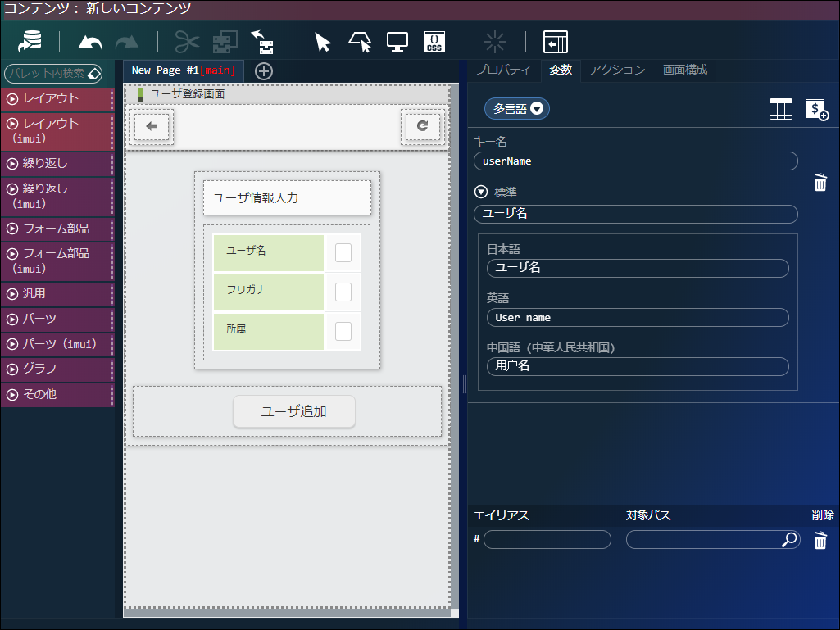
Task: Select the 所属 label cell
Action: pos(269,332)
